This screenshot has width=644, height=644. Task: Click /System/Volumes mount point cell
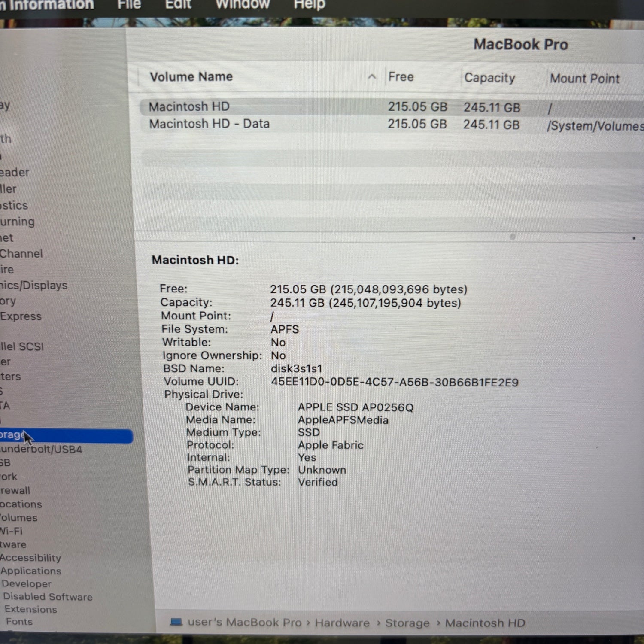click(595, 126)
